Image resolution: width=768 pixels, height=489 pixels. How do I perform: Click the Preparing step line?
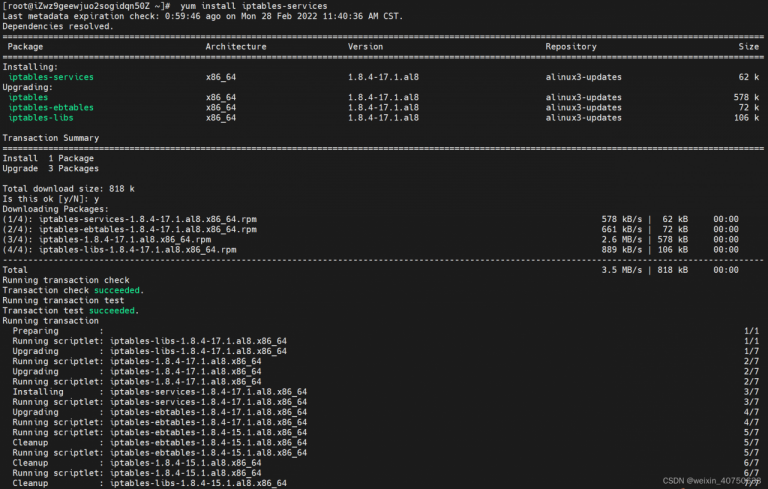click(35, 330)
